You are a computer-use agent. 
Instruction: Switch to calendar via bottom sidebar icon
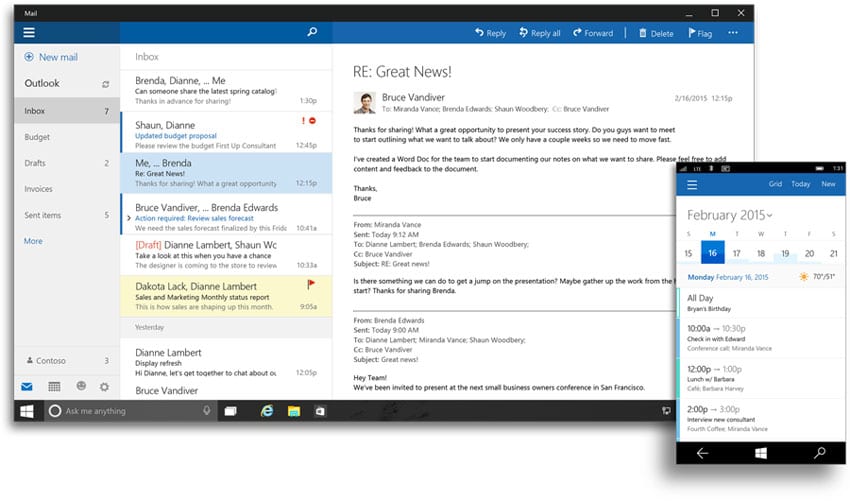click(54, 386)
